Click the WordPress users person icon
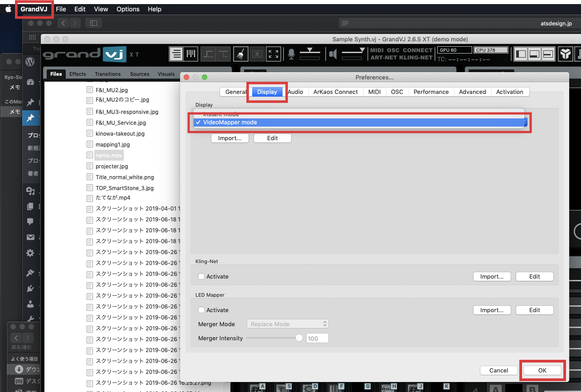Image resolution: width=581 pixels, height=392 pixels. tap(30, 304)
